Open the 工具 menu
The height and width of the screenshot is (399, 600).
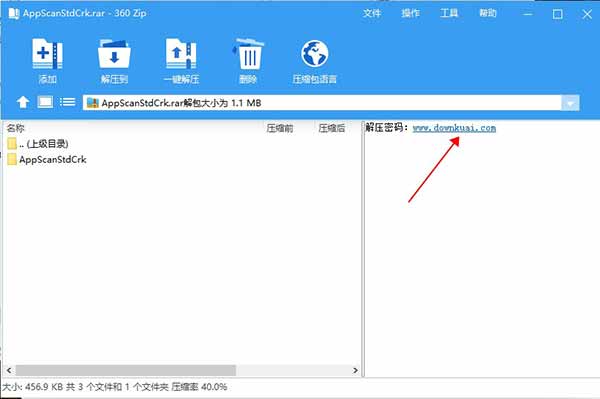449,13
